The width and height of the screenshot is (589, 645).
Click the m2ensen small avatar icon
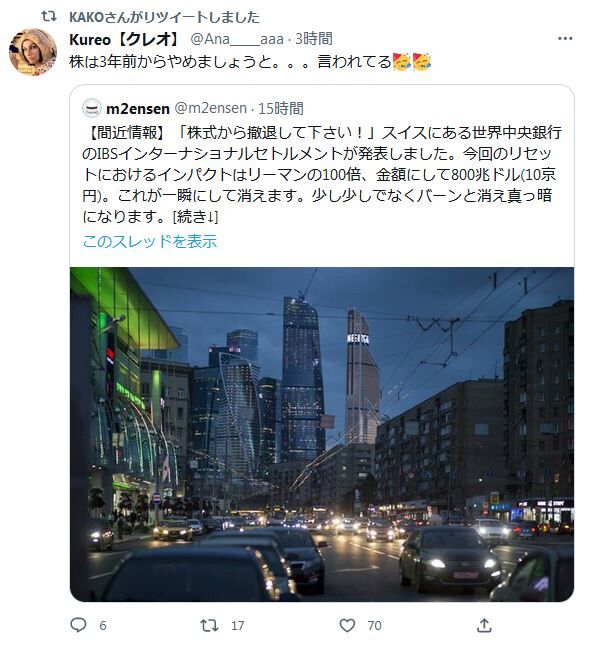(x=91, y=109)
